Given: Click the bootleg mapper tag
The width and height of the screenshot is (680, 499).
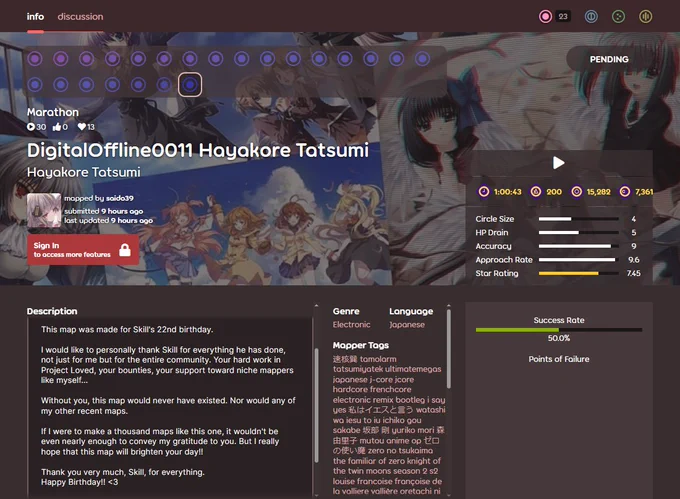Looking at the screenshot, I should (410, 400).
